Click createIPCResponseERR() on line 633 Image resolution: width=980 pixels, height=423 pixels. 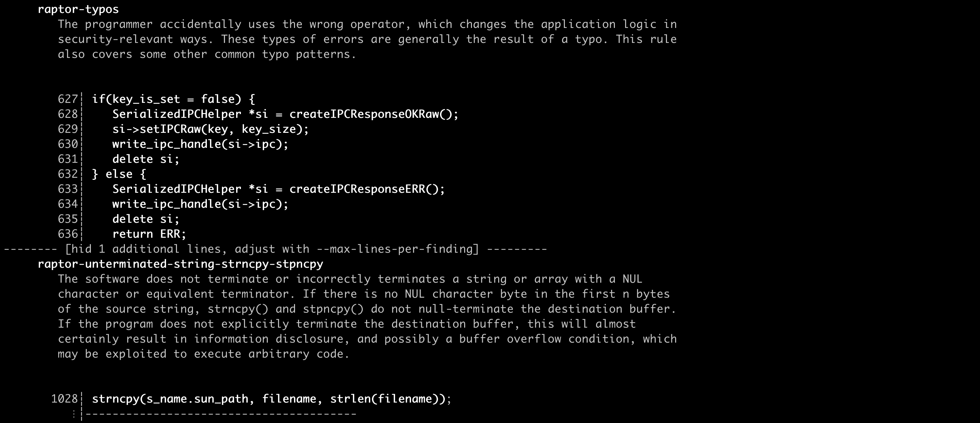point(367,189)
